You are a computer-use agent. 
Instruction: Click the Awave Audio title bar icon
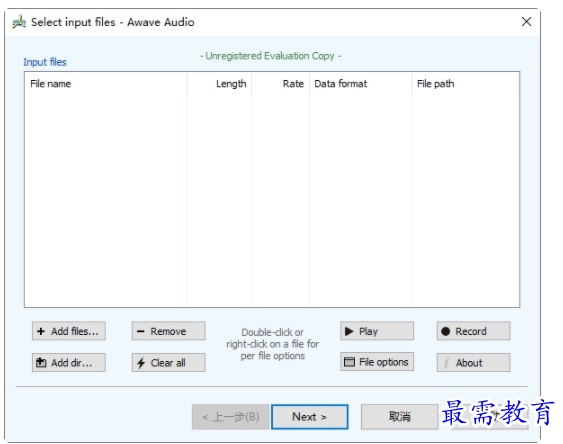19,22
